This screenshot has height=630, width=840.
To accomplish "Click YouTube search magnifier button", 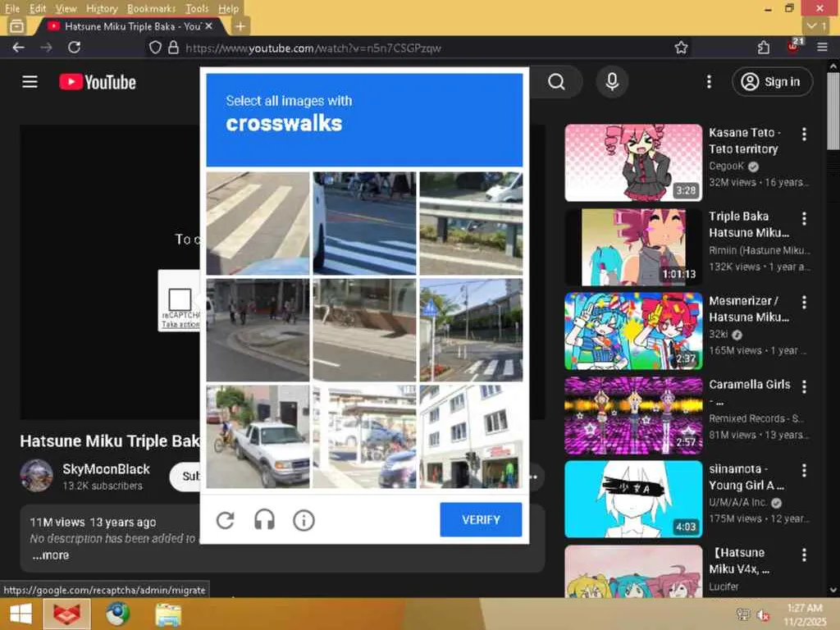I will point(557,82).
